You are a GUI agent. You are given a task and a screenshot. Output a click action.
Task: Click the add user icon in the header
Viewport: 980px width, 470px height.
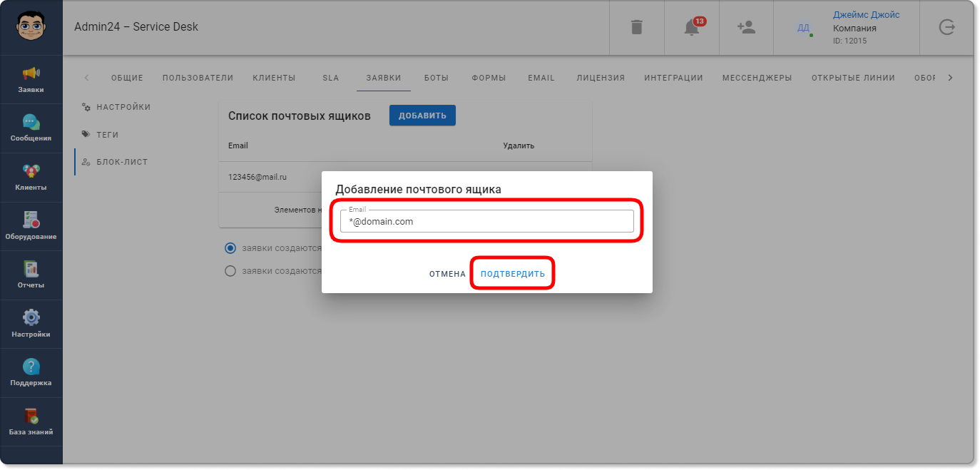(746, 27)
